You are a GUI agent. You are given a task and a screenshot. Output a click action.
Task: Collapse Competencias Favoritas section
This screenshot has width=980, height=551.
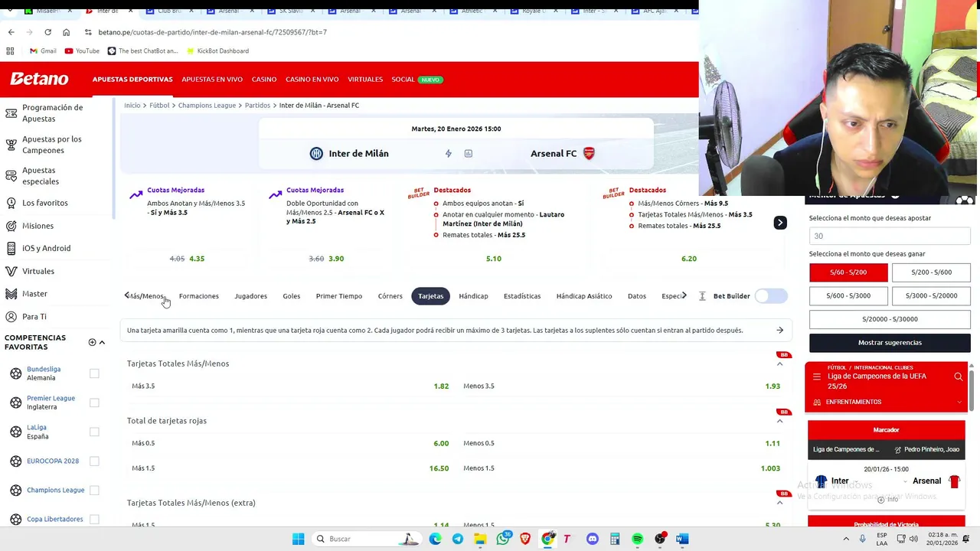tap(102, 342)
